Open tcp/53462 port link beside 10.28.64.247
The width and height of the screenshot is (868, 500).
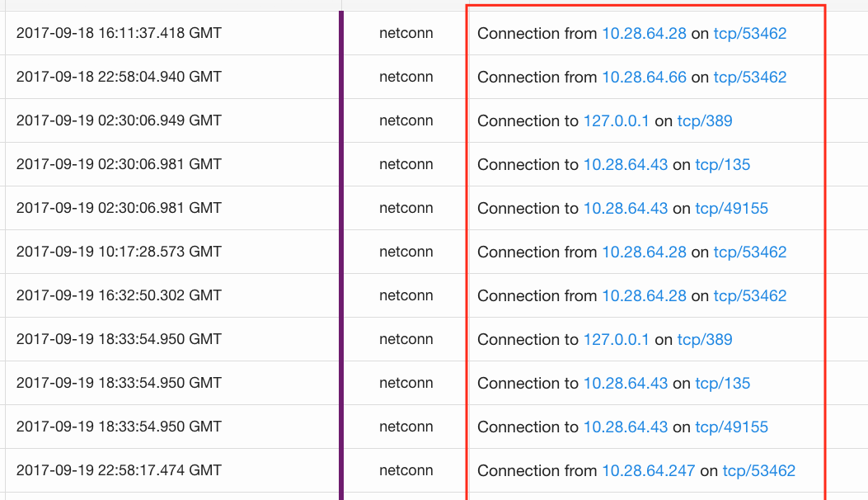coord(759,471)
